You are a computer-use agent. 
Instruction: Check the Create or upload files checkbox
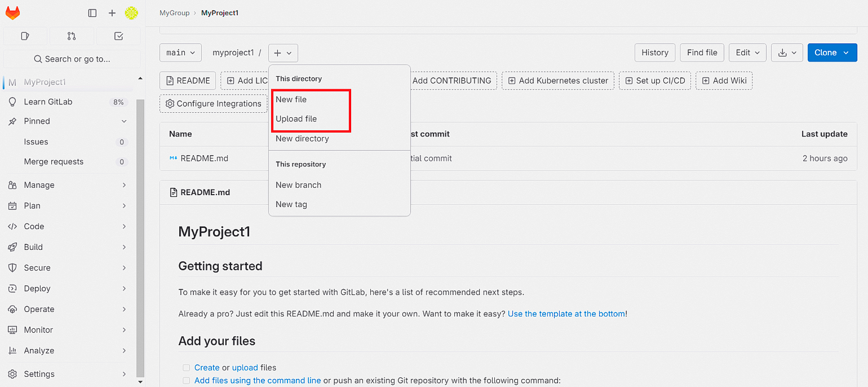coord(186,368)
